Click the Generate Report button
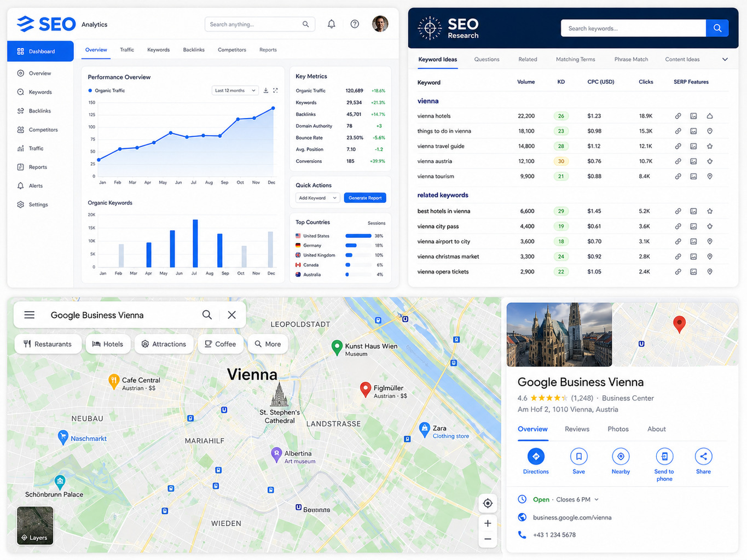This screenshot has width=747, height=560. coord(365,198)
